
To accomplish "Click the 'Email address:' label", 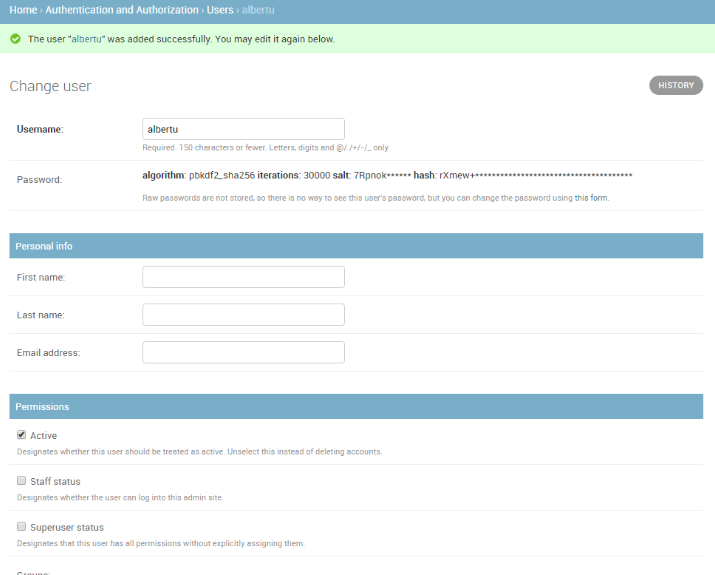I will pyautogui.click(x=48, y=353).
